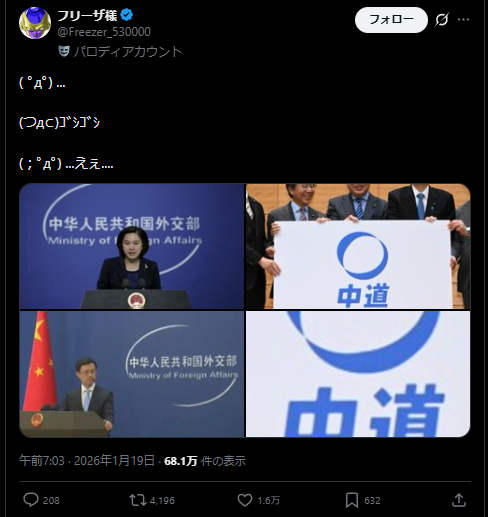488x517 pixels.
Task: Click the parody account mask icon
Action: pyautogui.click(x=64, y=51)
